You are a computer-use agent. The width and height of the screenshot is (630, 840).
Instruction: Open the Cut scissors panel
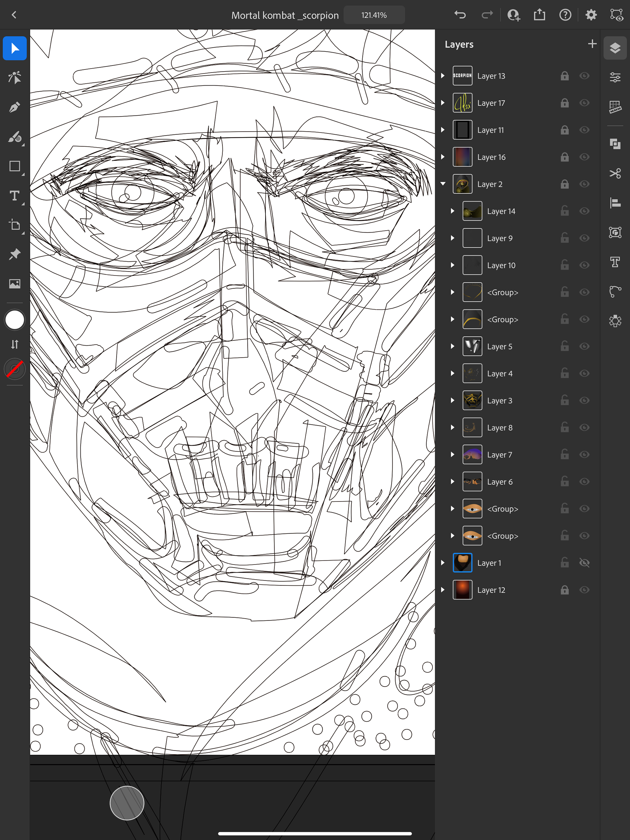[x=615, y=174]
